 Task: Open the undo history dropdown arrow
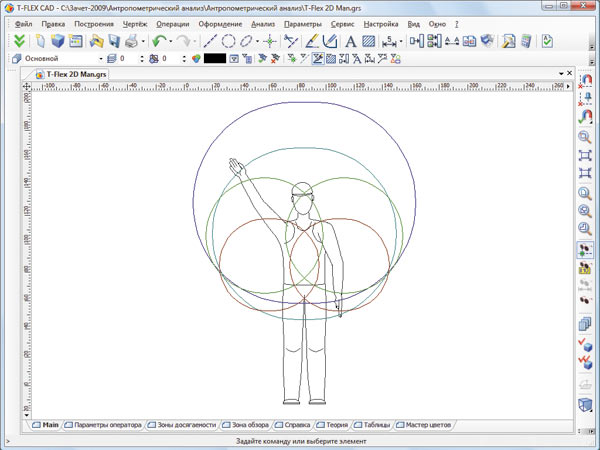tap(170, 41)
